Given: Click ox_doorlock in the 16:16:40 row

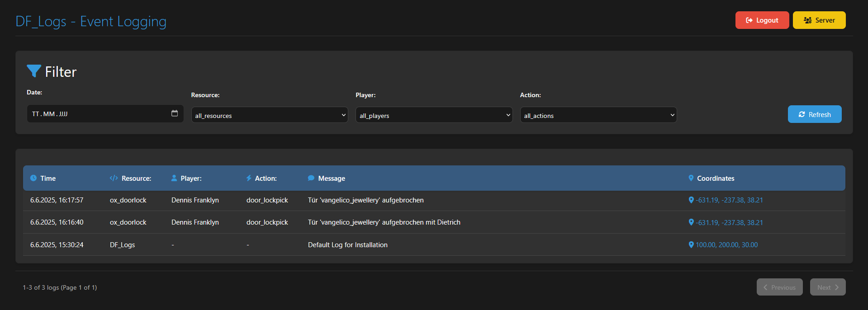Looking at the screenshot, I should click(x=128, y=222).
